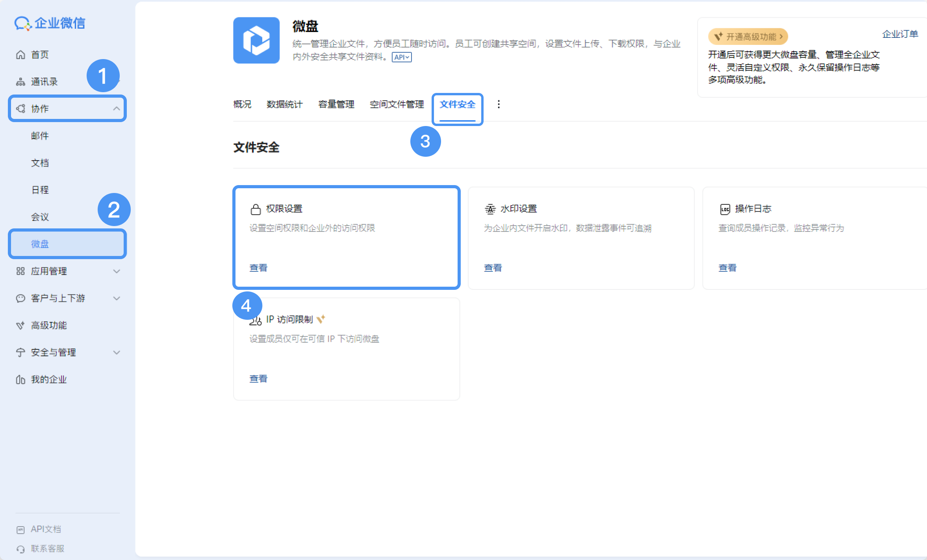Click the contacts icon beside 通讯录

click(20, 82)
